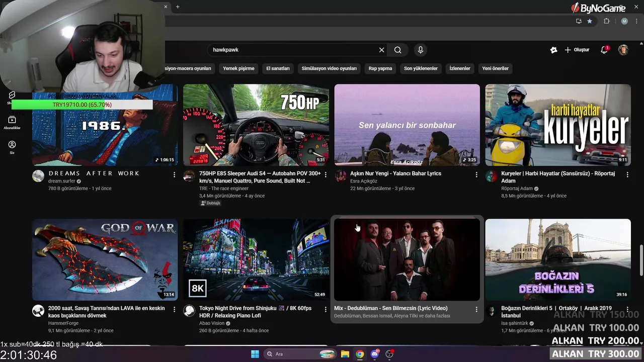
Task: Open the Sen yalancı bir sonbahar thumbnail
Action: pyautogui.click(x=407, y=125)
